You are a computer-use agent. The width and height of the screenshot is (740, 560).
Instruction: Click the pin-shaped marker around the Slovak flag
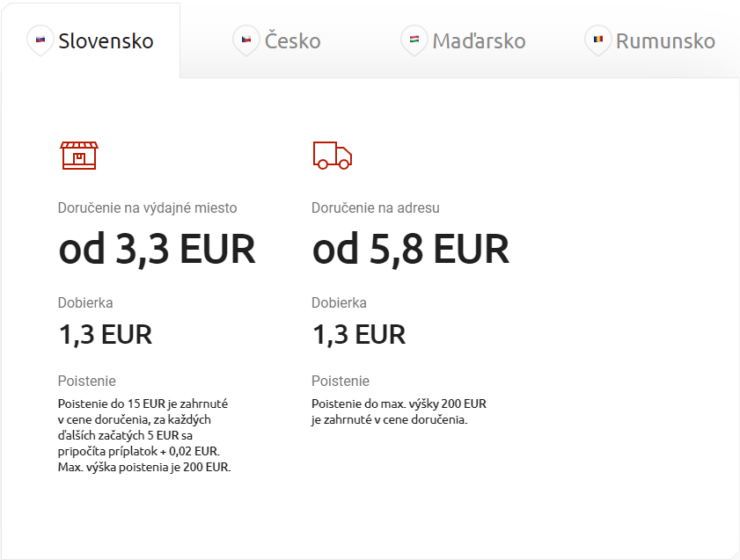[40, 42]
